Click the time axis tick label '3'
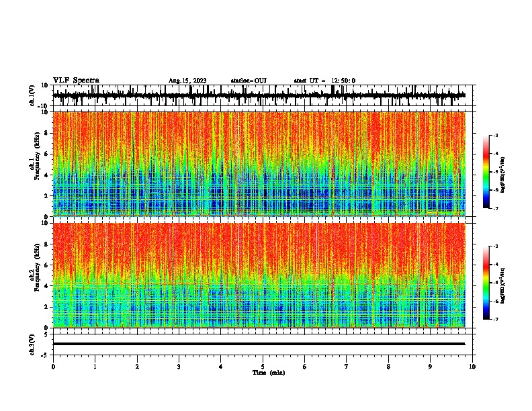Viewport: 532px width, 411px height. tap(179, 367)
